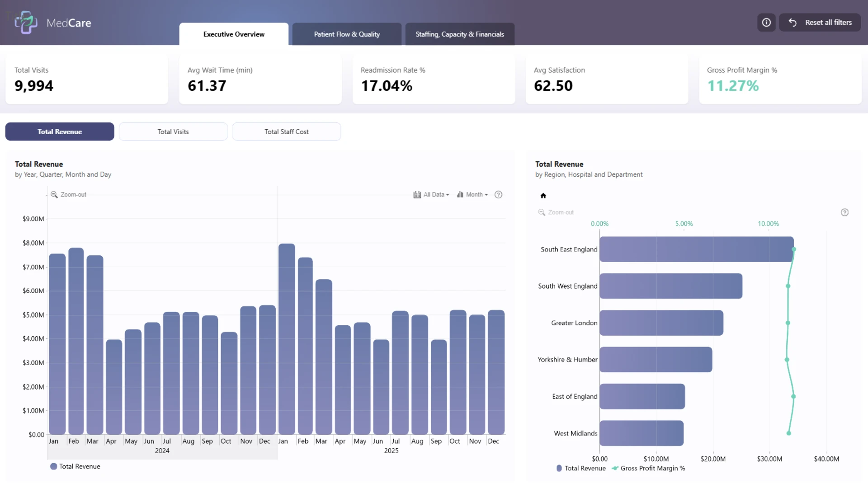Open help icon on region revenue chart

844,212
